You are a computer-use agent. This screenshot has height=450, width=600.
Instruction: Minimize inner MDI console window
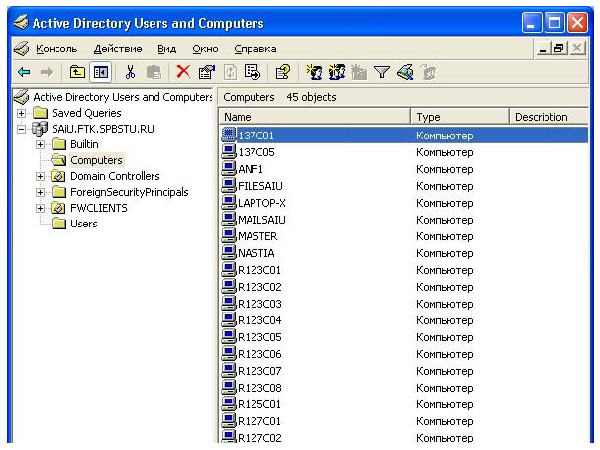[x=543, y=49]
